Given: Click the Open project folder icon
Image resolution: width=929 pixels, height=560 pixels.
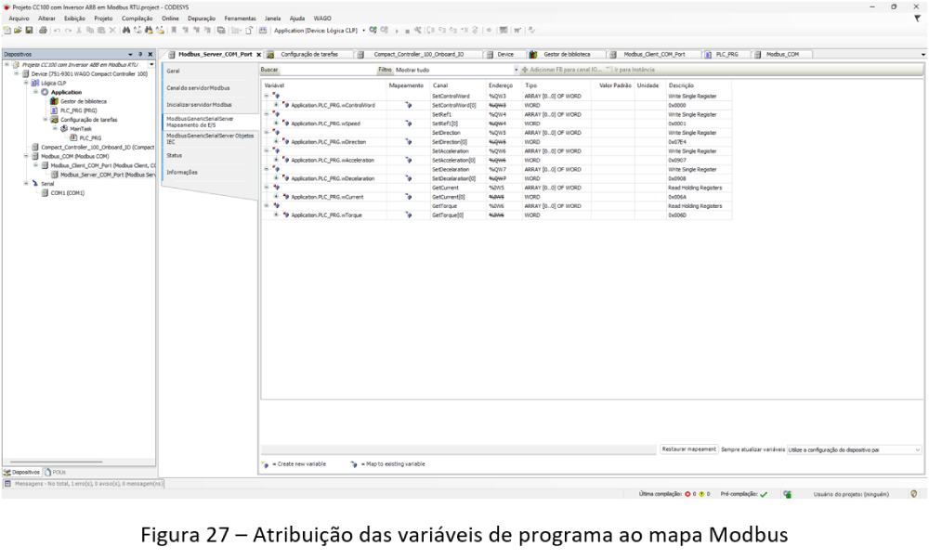Looking at the screenshot, I should tap(17, 30).
